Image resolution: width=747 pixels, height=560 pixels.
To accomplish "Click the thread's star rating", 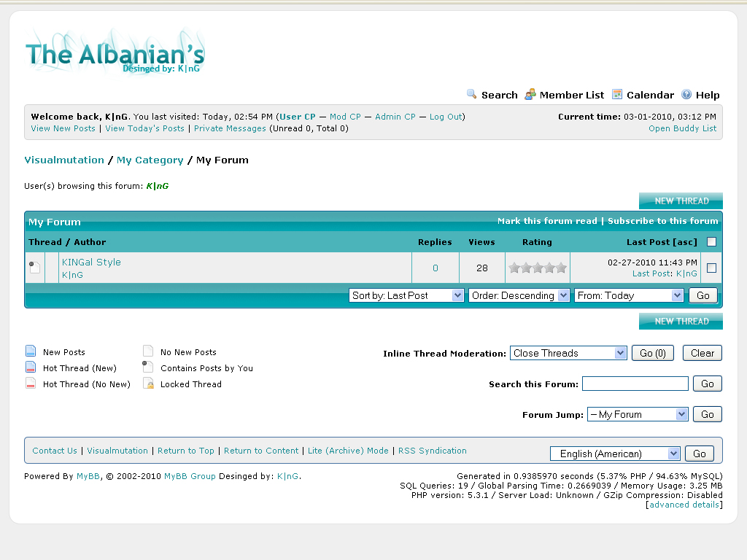I will pyautogui.click(x=538, y=268).
